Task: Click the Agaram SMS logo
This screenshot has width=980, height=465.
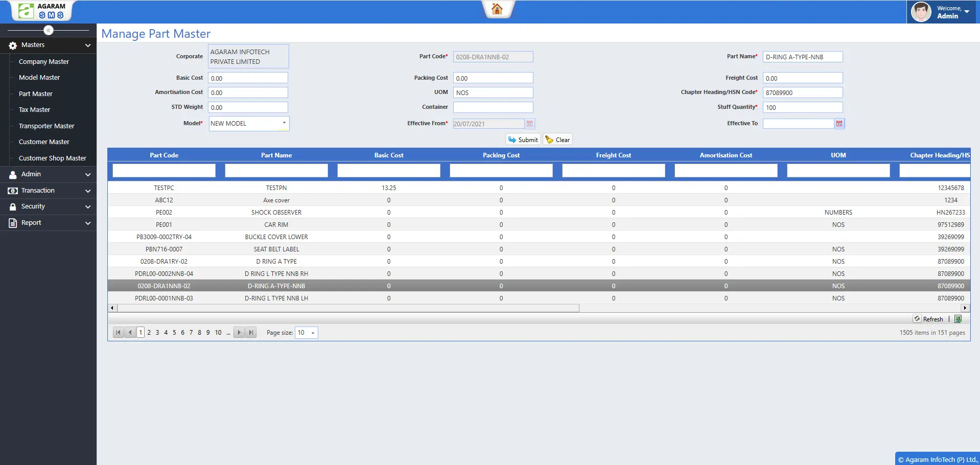Action: pos(42,11)
